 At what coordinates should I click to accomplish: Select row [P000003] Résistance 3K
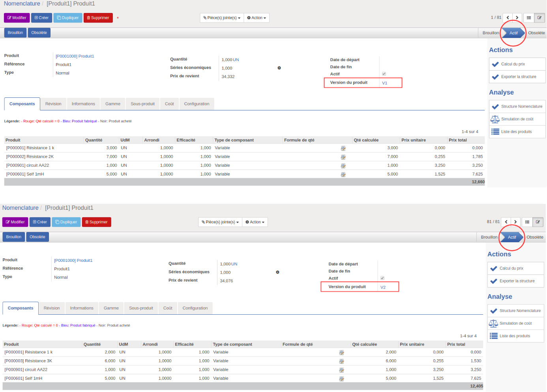[242, 361]
